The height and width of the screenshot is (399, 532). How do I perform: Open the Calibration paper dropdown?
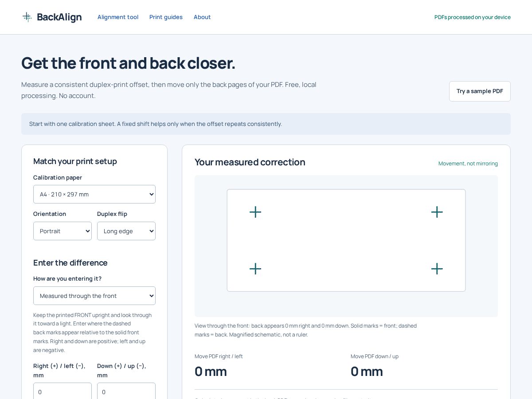point(94,194)
